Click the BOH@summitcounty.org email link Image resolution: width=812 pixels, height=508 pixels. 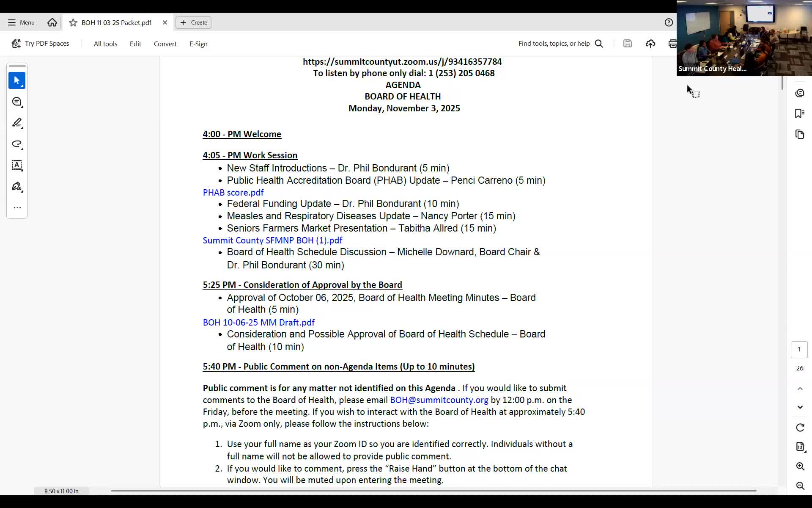click(x=439, y=400)
